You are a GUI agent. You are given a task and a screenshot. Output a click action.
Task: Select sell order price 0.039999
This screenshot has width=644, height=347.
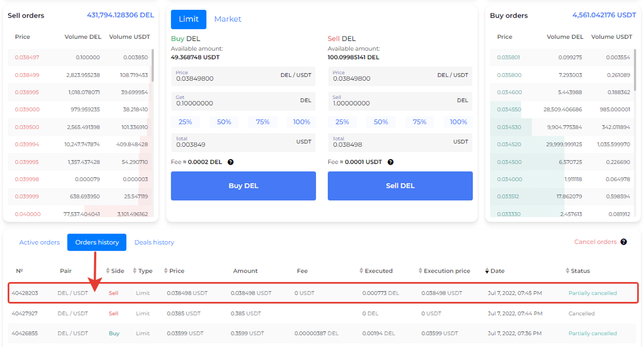[27, 196]
